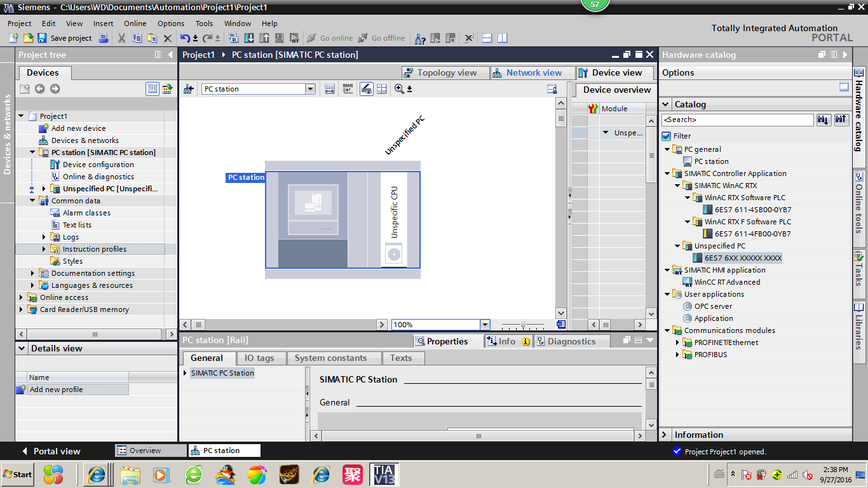Expand the Information section
Screen dimensions: 868x488
pyautogui.click(x=665, y=435)
